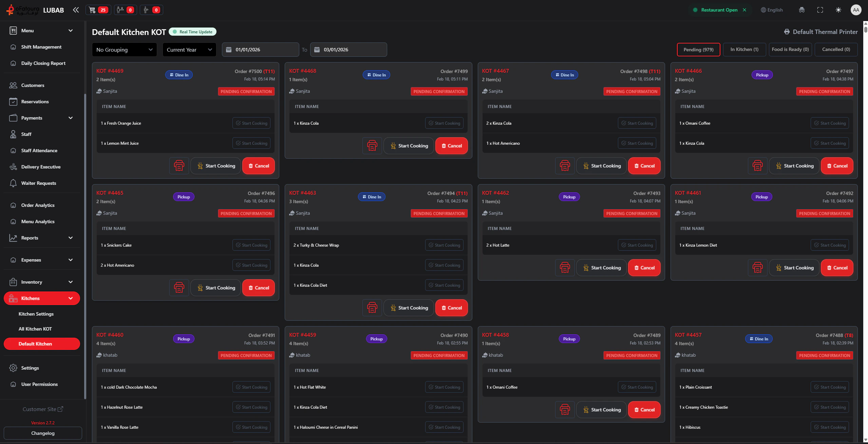
Task: Click the start date field 01/01/2026
Action: (x=260, y=50)
